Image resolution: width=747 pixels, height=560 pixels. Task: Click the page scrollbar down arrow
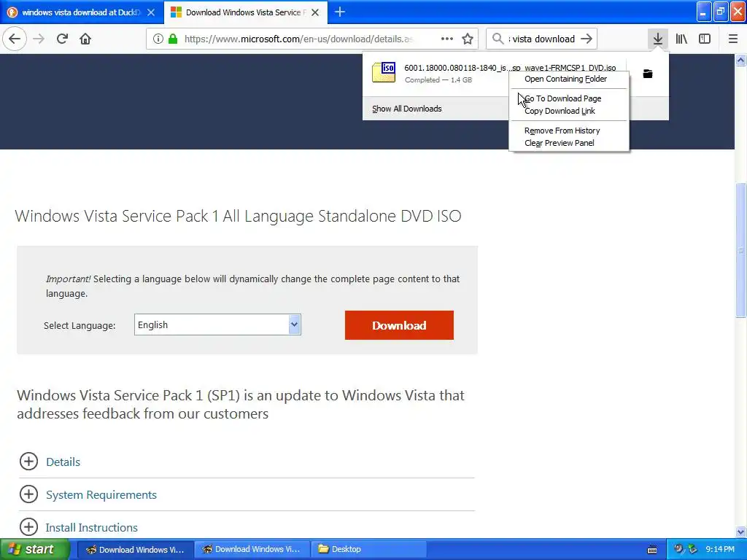point(741,532)
